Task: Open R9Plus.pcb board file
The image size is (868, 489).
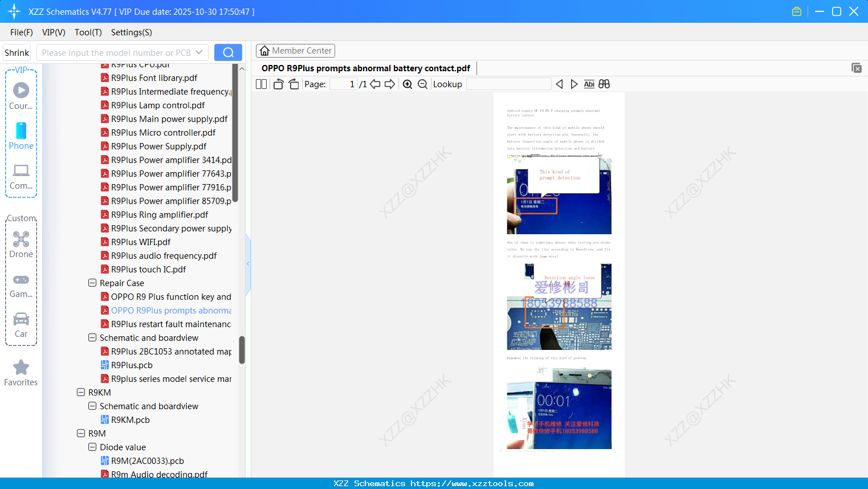Action: coord(132,365)
